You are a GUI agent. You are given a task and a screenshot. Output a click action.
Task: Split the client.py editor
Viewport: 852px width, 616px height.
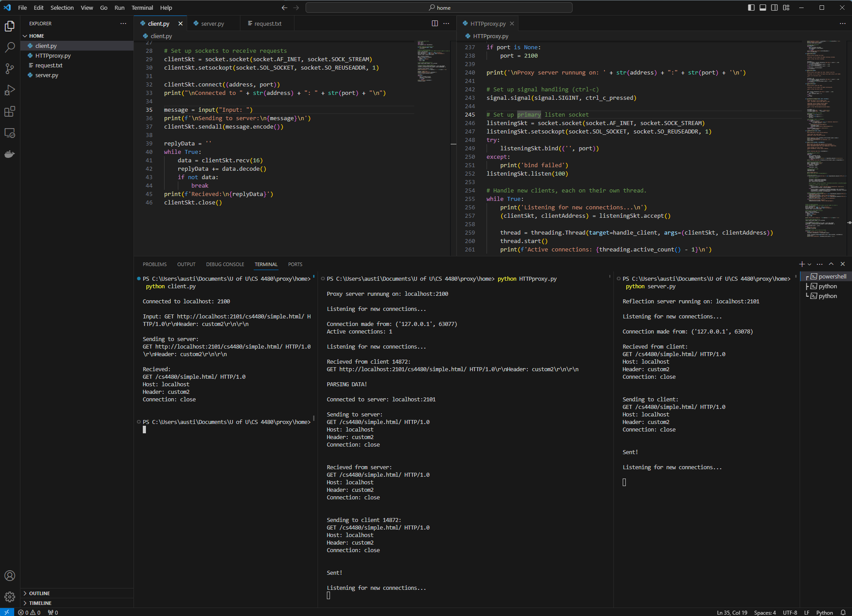[435, 23]
